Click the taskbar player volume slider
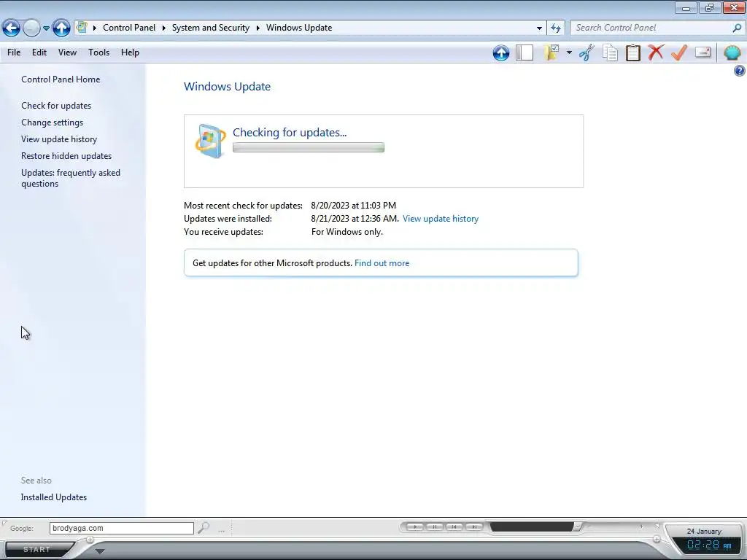 616,526
